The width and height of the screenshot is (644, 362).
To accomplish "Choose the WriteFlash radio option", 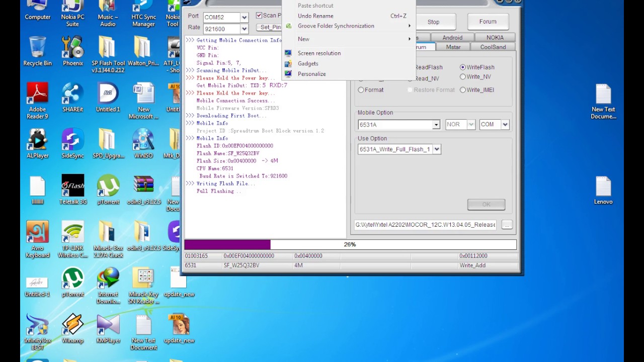I will tap(463, 67).
